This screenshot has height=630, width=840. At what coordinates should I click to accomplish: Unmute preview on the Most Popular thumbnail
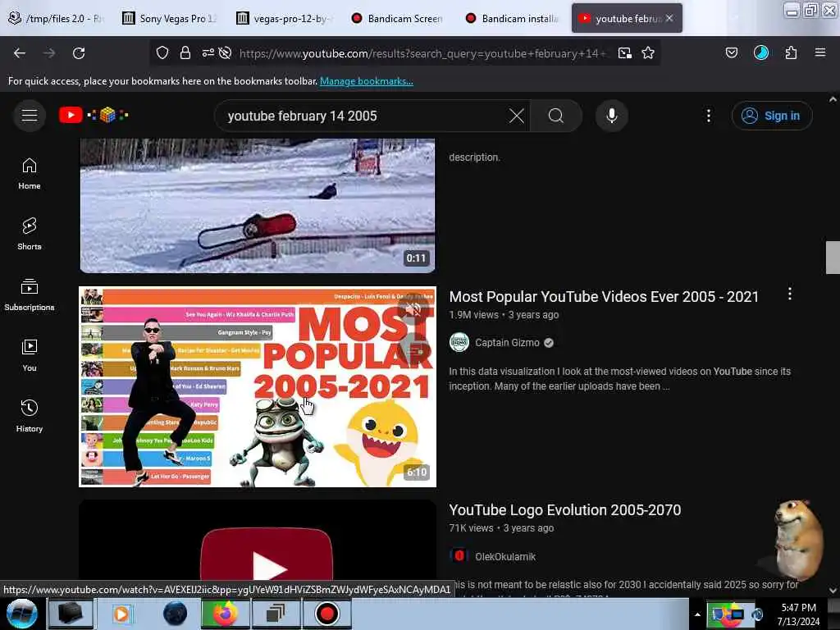tap(413, 309)
